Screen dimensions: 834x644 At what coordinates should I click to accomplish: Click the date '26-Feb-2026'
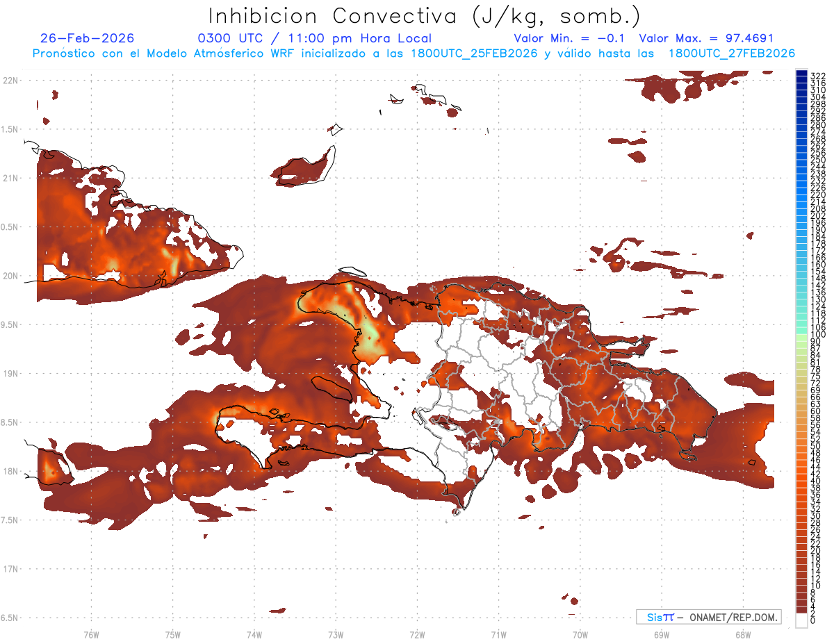[87, 38]
